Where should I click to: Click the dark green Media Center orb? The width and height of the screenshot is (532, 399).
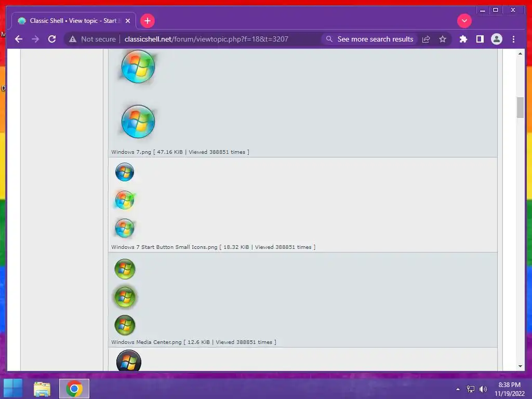125,325
